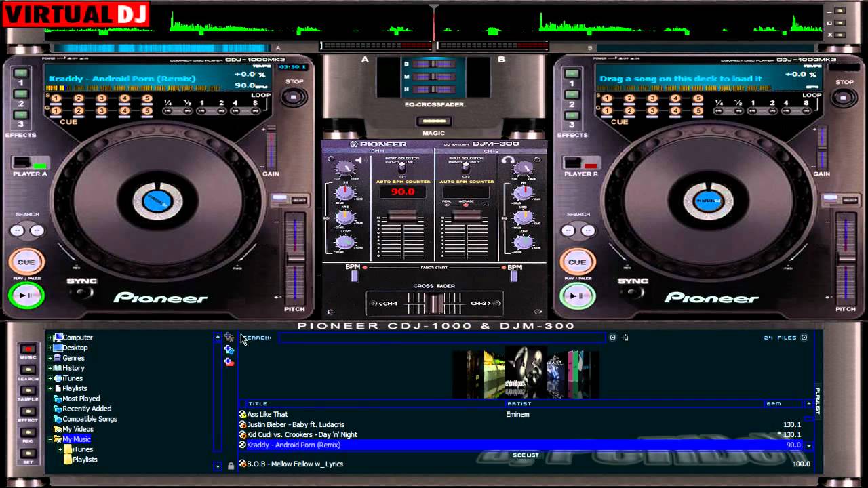The width and height of the screenshot is (868, 488).
Task: Click the CH-2 headphones icon
Action: (507, 160)
